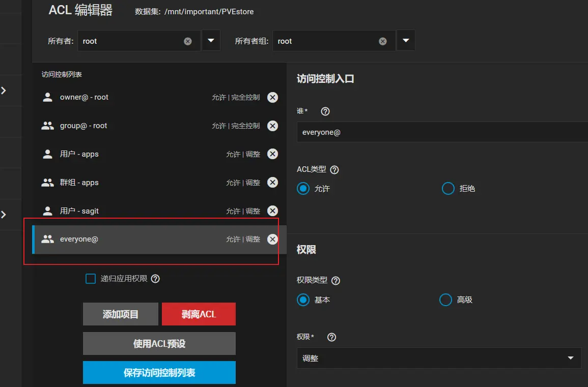The image size is (588, 387).
Task: Enable the 递归应用权限 checkbox
Action: tap(91, 279)
